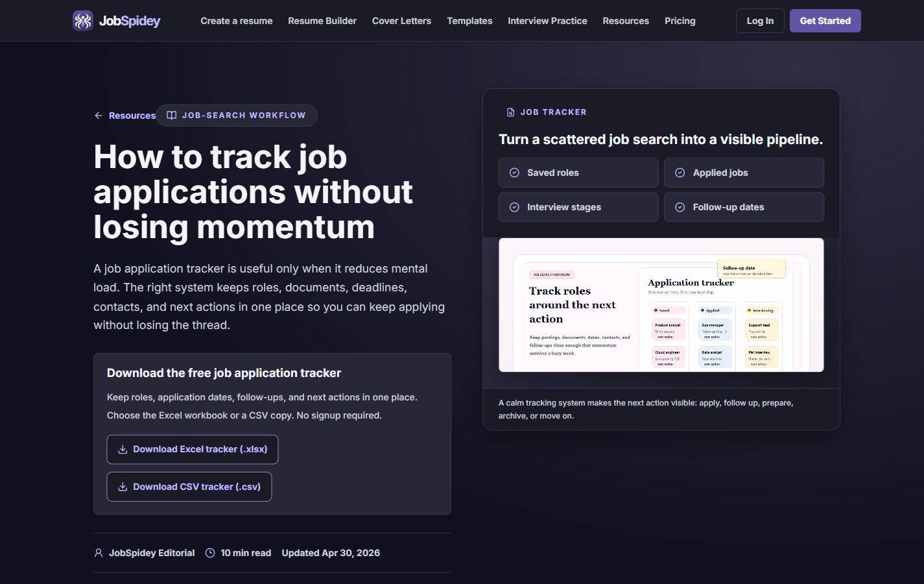The height and width of the screenshot is (584, 924).
Task: Click the document icon beside JOB TRACKER
Action: (510, 112)
